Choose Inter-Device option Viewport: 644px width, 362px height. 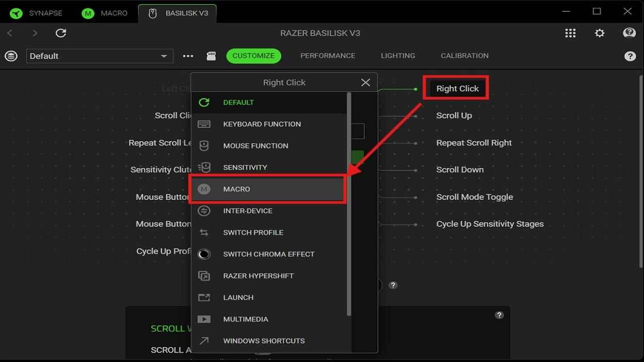(269, 211)
